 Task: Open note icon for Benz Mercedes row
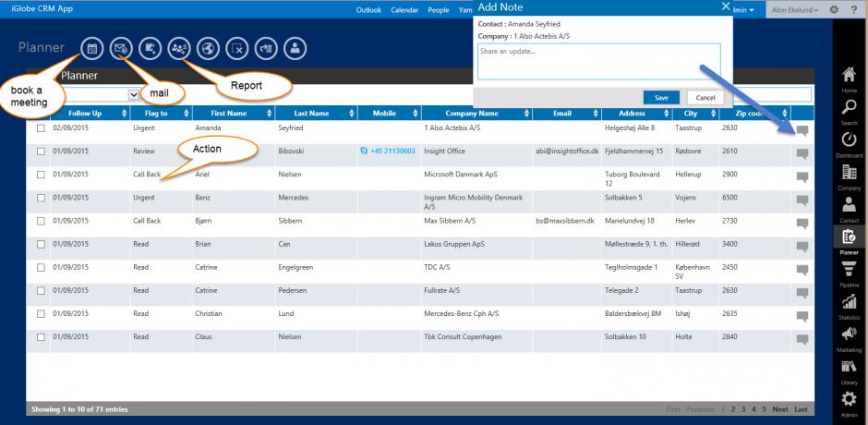pos(802,200)
